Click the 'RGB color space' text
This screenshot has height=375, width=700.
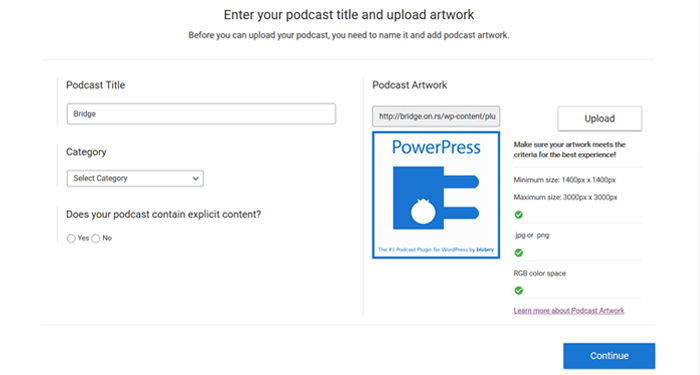pos(540,273)
